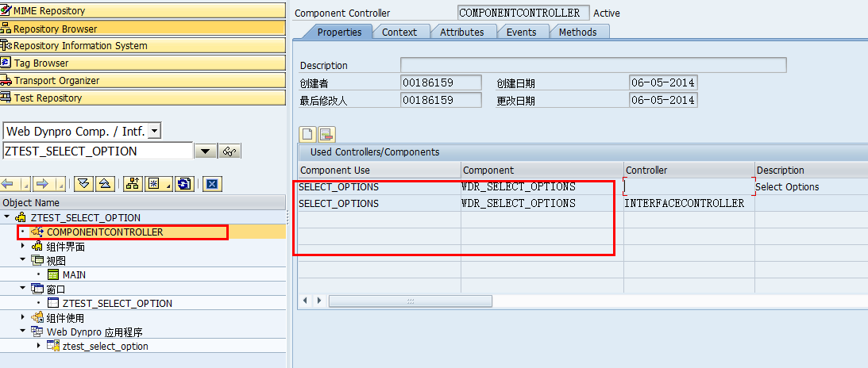Click the Component Use column header
Viewport: 868px width, 368px height.
379,171
